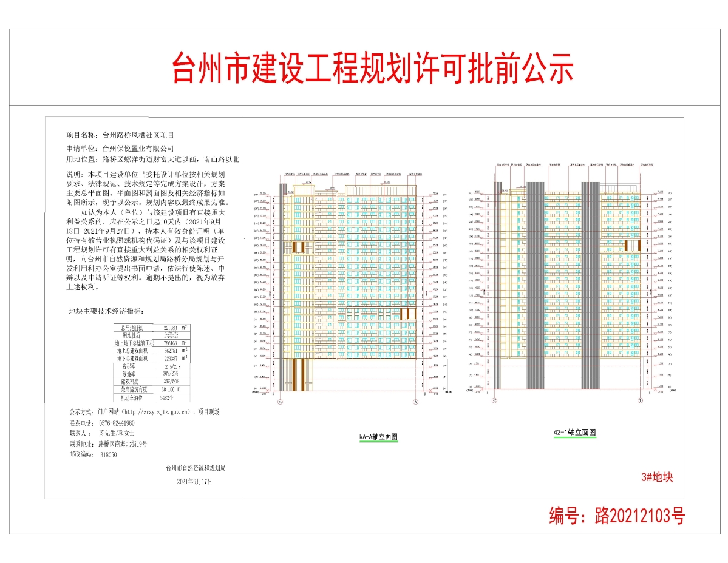Click the red number '编号：路20212103号'
Viewport: 728px width, 563px height.
coord(617,516)
